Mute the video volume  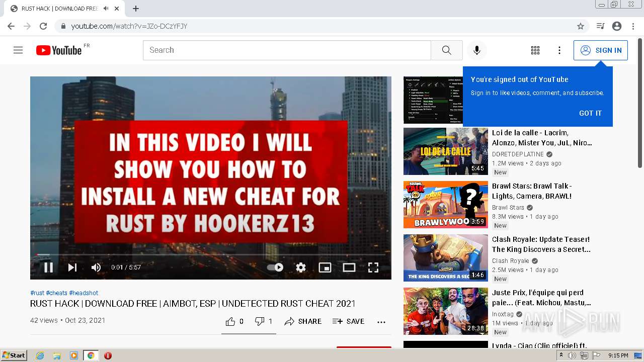coord(96,267)
